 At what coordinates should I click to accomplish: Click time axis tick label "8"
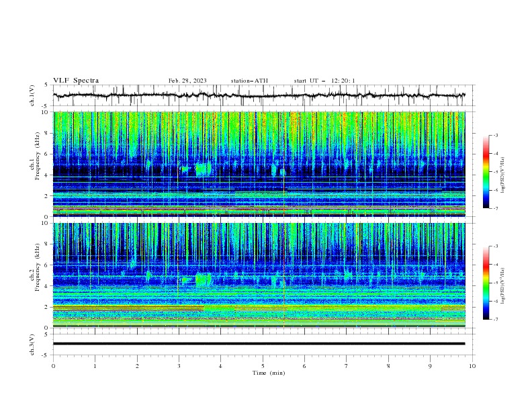click(388, 366)
